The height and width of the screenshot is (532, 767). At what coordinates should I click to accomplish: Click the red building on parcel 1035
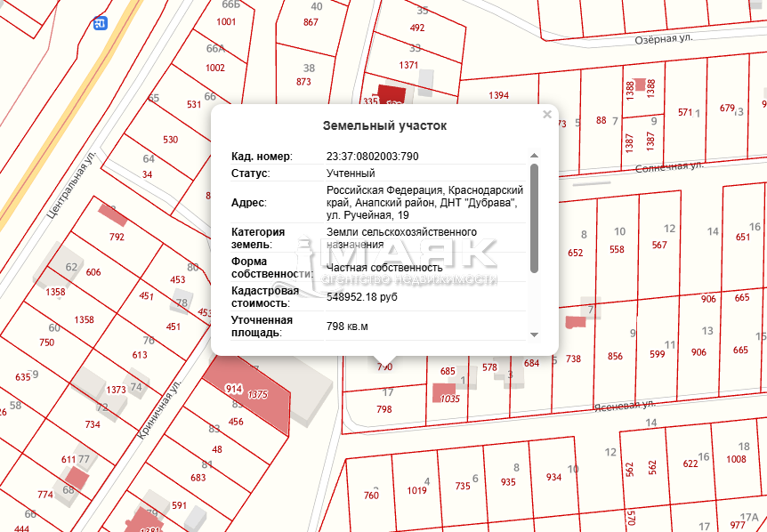(x=443, y=392)
